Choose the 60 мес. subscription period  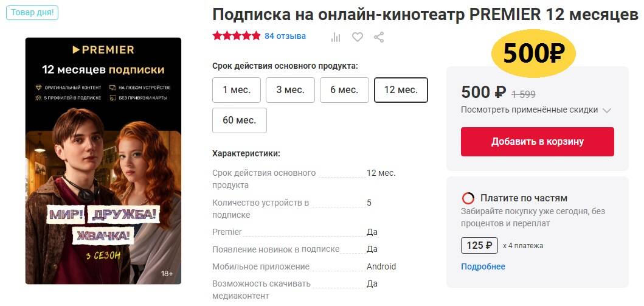point(239,120)
